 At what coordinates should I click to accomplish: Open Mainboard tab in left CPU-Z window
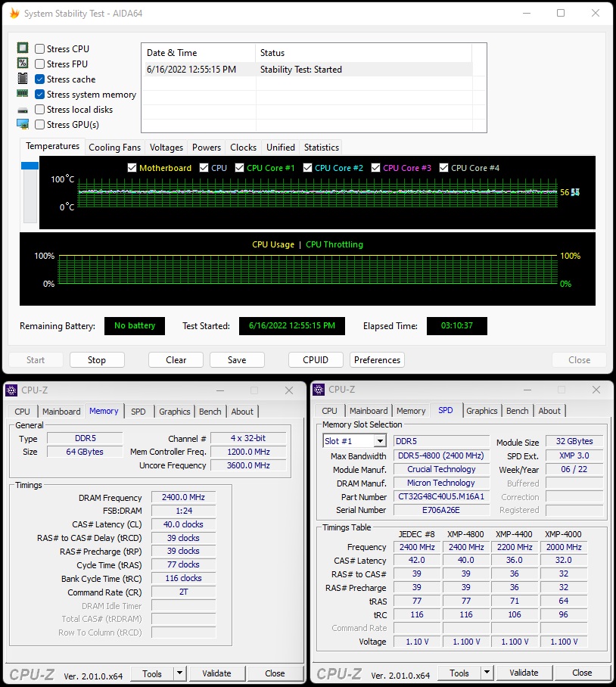tap(61, 412)
